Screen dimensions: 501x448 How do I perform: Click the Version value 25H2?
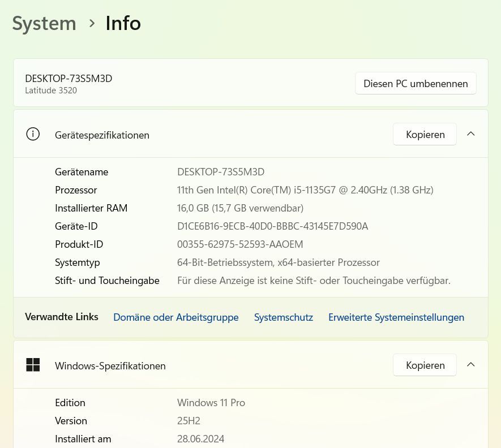point(189,421)
